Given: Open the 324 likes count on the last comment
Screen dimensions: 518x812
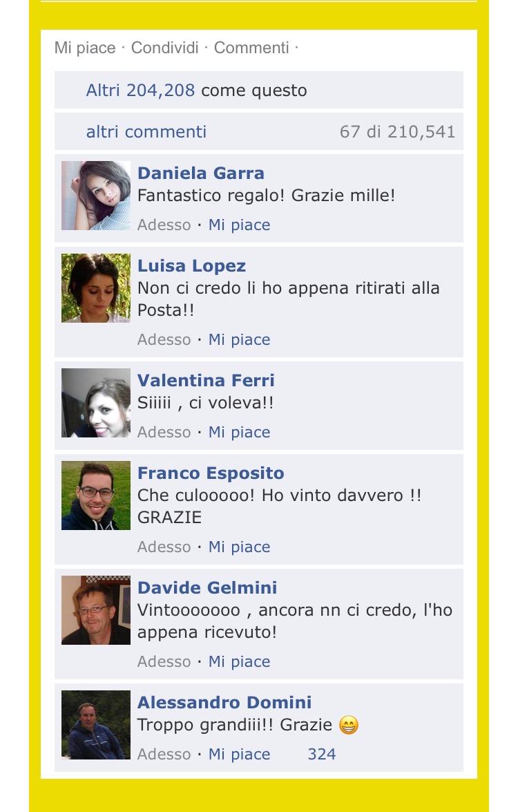Looking at the screenshot, I should pos(322,754).
